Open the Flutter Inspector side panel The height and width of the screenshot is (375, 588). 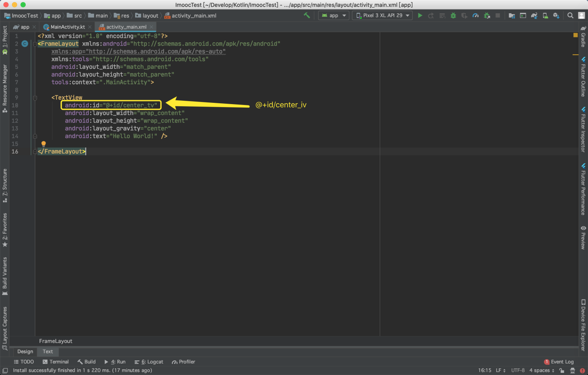(583, 130)
